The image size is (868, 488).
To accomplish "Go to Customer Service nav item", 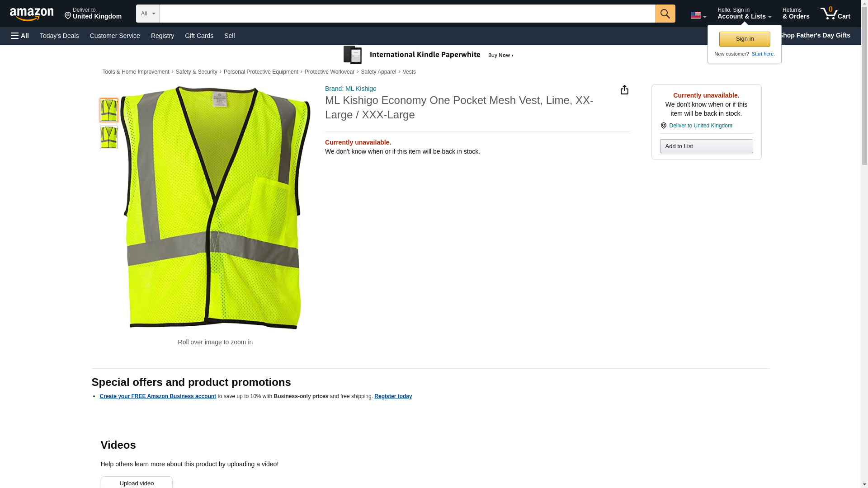I will (115, 36).
